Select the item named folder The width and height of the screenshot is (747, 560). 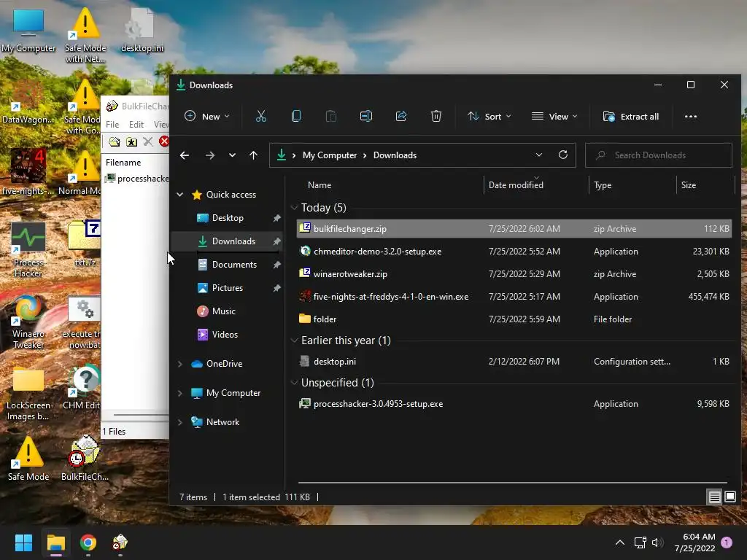514,319
